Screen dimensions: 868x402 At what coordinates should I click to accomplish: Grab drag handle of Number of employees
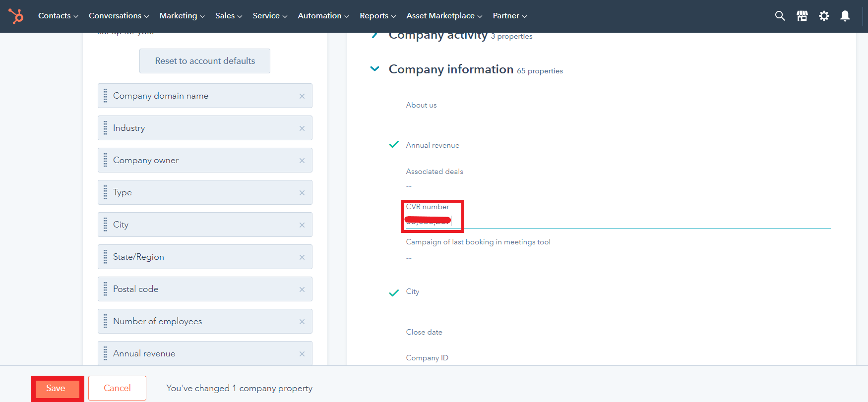pos(105,321)
